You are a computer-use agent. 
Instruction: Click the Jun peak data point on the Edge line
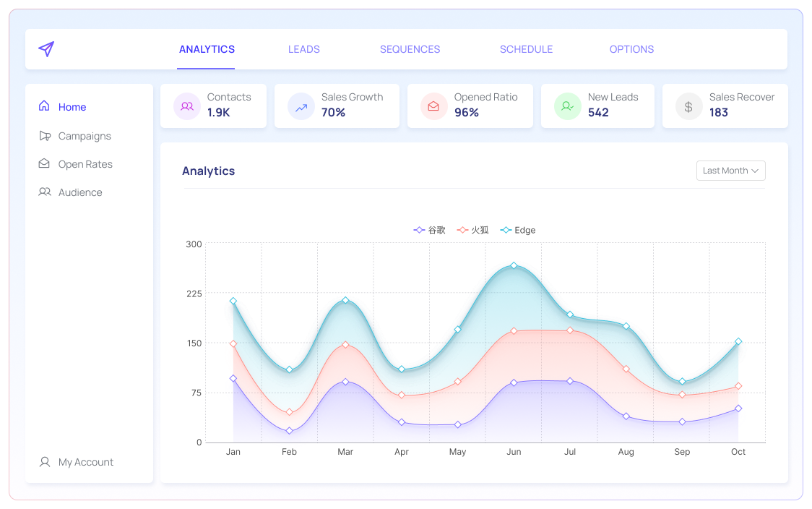click(x=514, y=266)
